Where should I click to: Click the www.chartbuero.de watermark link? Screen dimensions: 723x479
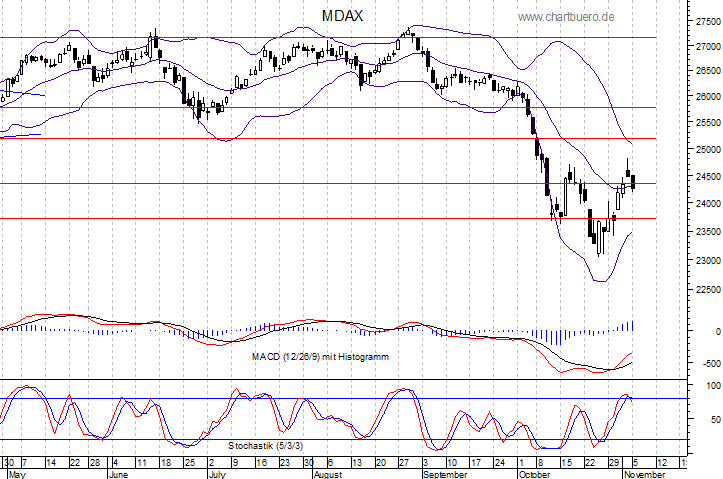pyautogui.click(x=566, y=17)
